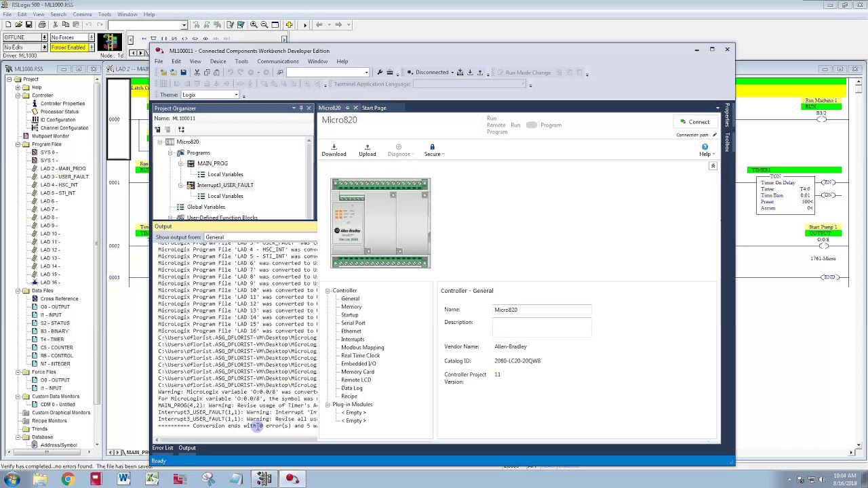Image resolution: width=868 pixels, height=488 pixels.
Task: Click the wrench options icon in CCW toolbar
Action: 380,73
